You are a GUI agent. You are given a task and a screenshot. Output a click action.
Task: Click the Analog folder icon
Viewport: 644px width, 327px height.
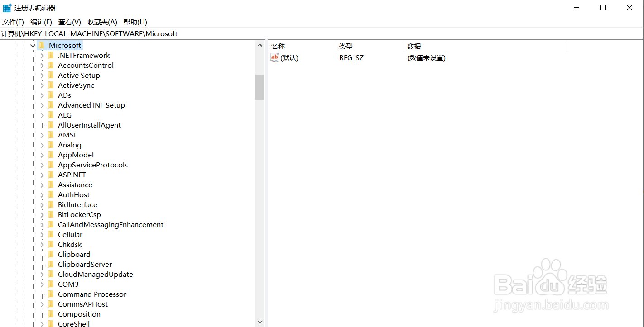coord(51,145)
